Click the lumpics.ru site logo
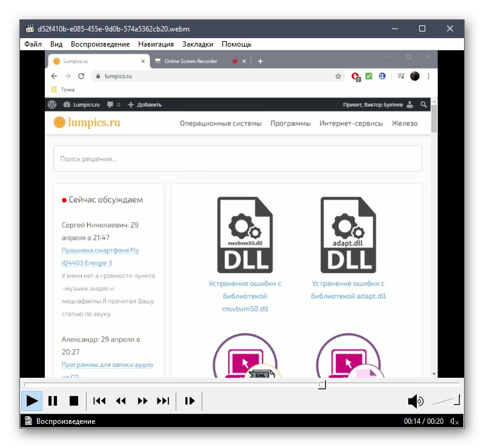 tap(87, 122)
